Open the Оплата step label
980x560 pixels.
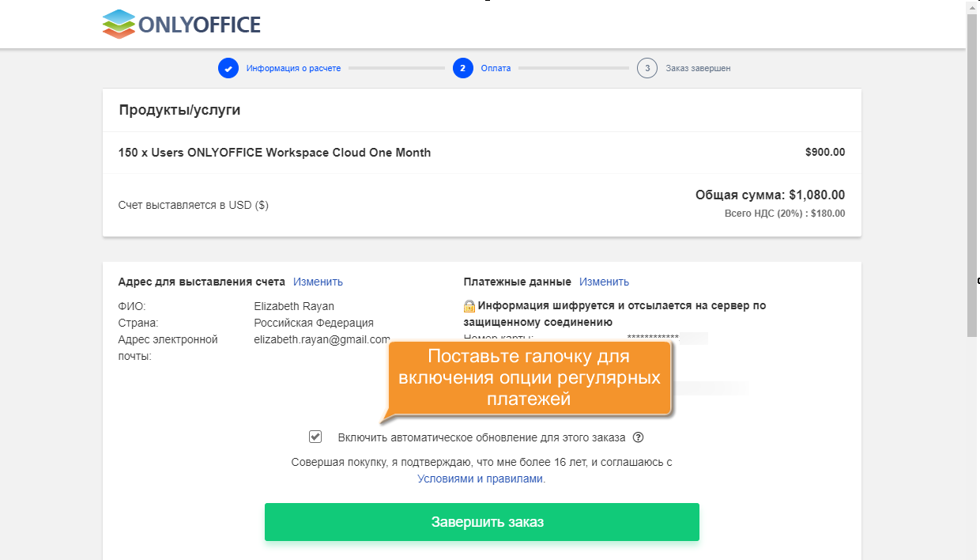(496, 68)
